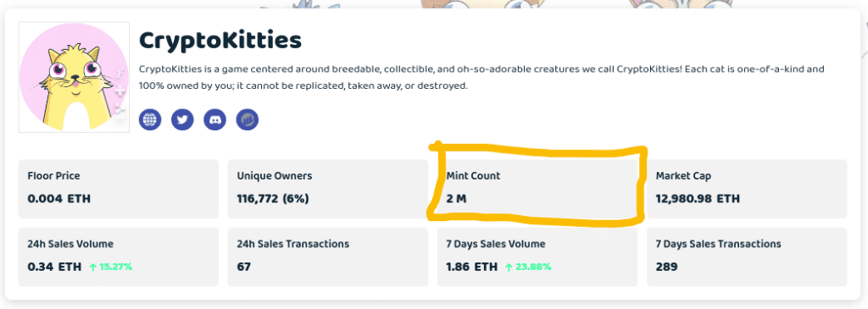
Task: Click the CryptoKitties description paragraph
Action: pos(481,78)
